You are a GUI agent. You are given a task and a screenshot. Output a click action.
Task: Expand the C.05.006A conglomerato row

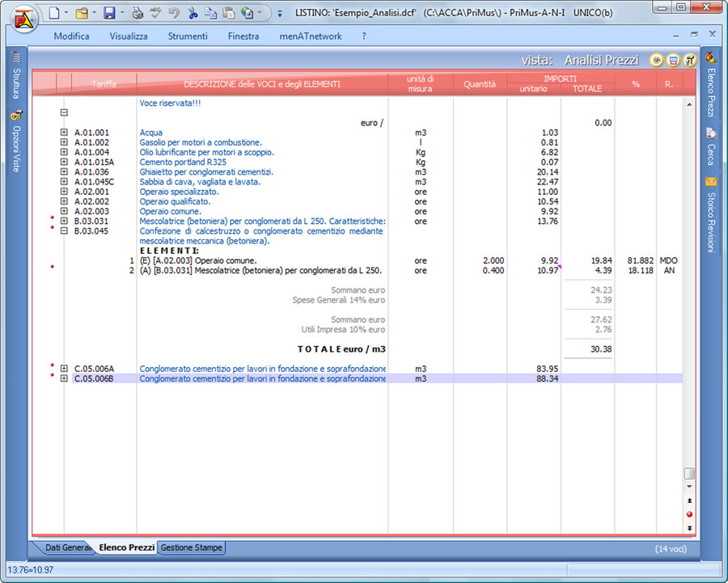tap(64, 369)
